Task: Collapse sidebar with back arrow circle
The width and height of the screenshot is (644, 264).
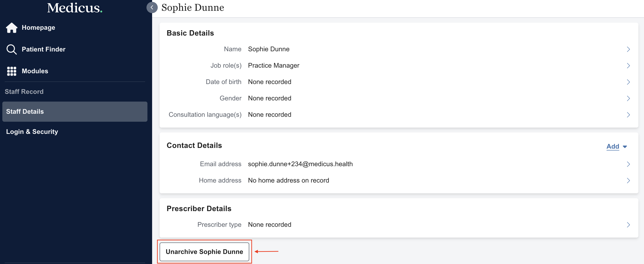Action: (152, 7)
